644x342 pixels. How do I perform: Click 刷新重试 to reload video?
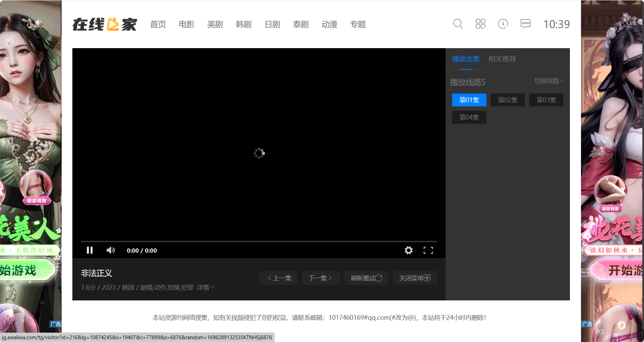coord(366,278)
